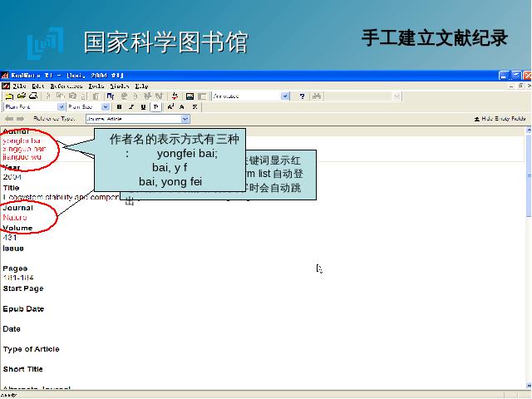Apply Subscript formatting
The width and height of the screenshot is (532, 399).
[x=182, y=107]
